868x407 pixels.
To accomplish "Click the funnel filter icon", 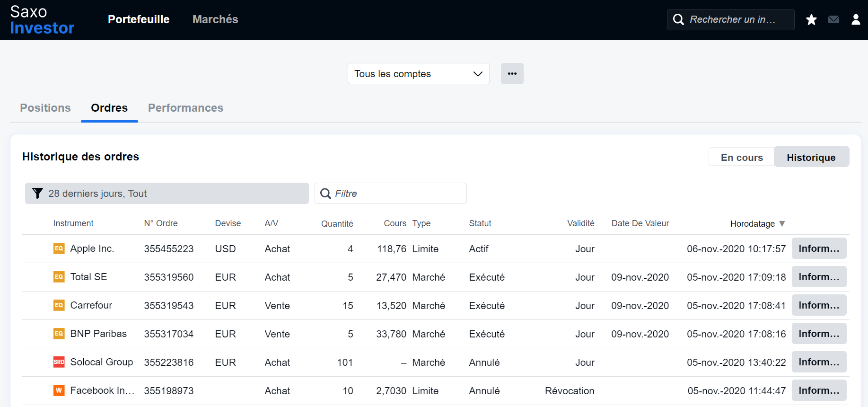I will [37, 193].
